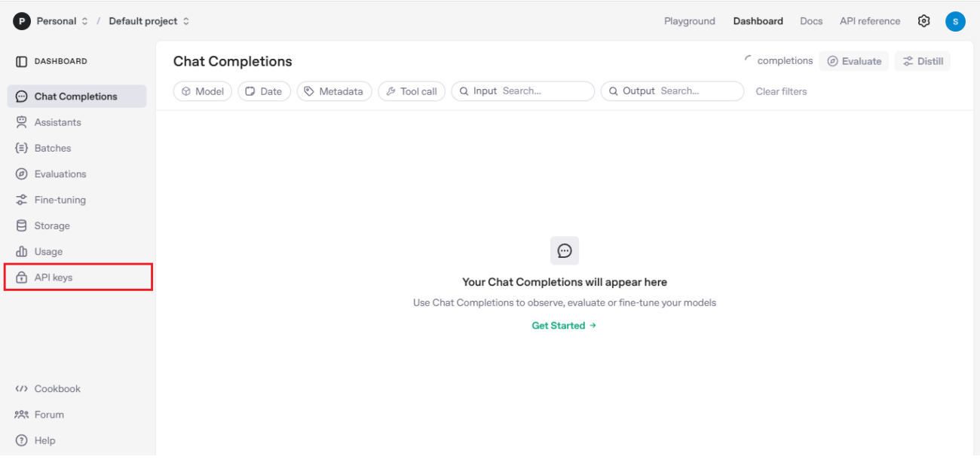The image size is (980, 469).
Task: Open the Date filter
Action: [264, 90]
